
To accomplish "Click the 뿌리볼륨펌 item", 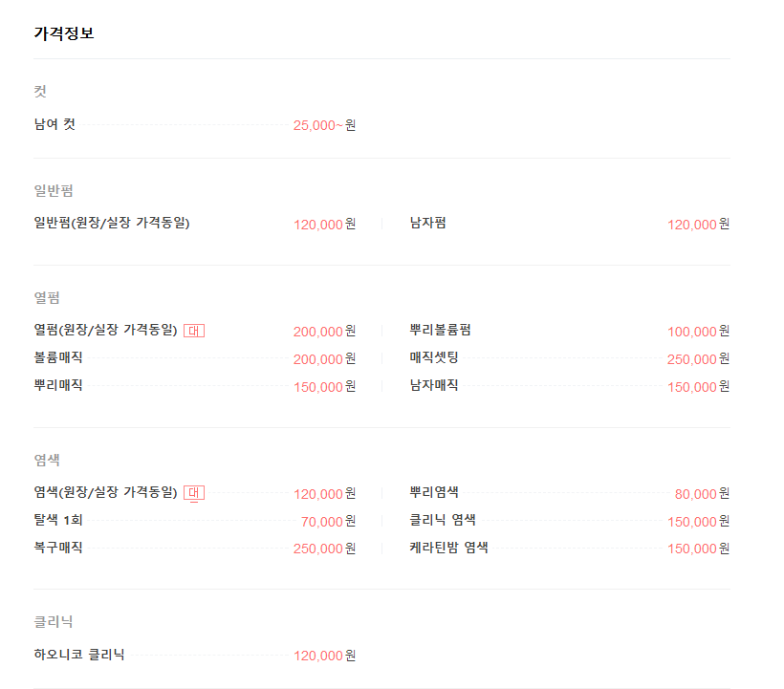I will click(x=440, y=330).
